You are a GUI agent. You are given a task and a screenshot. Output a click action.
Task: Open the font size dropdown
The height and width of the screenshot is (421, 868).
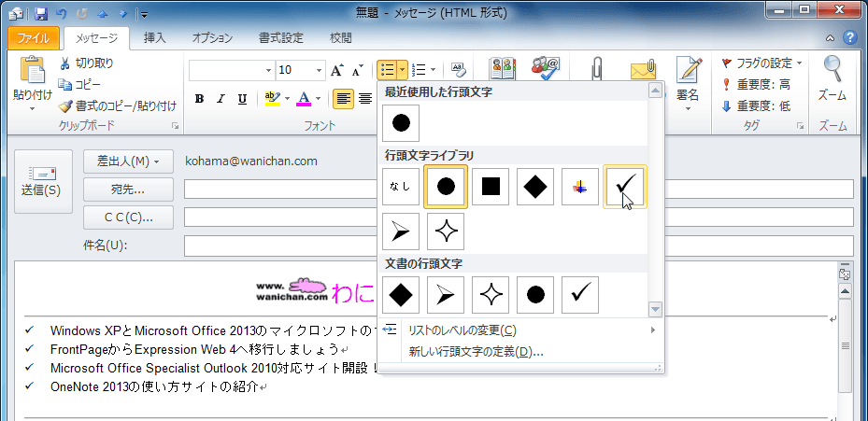[x=319, y=70]
